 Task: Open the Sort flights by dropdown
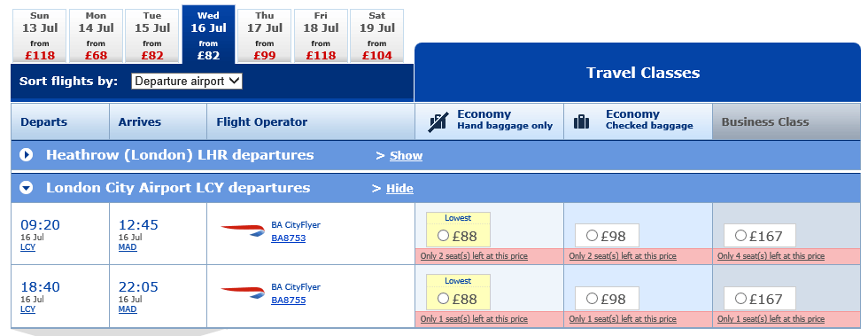point(187,81)
